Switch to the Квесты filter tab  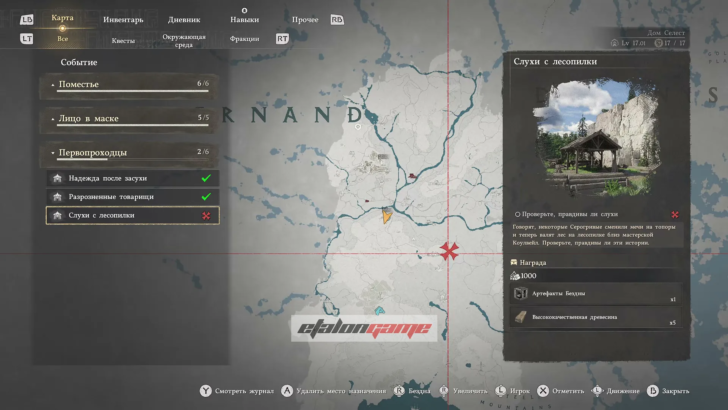point(123,40)
